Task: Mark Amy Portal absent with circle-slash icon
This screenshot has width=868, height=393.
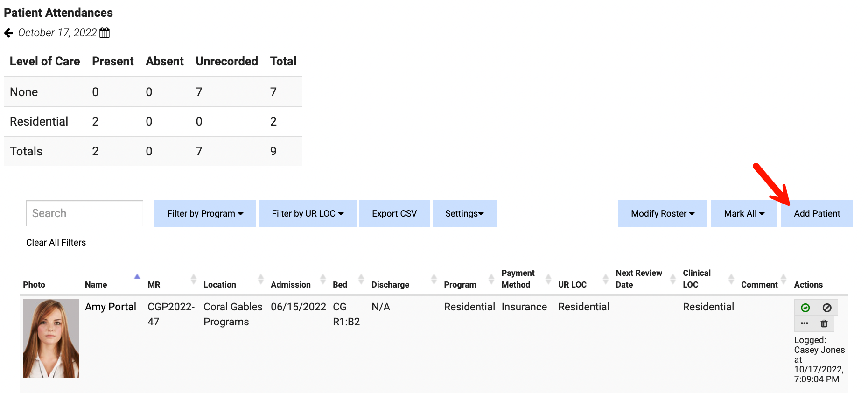Action: pos(826,308)
